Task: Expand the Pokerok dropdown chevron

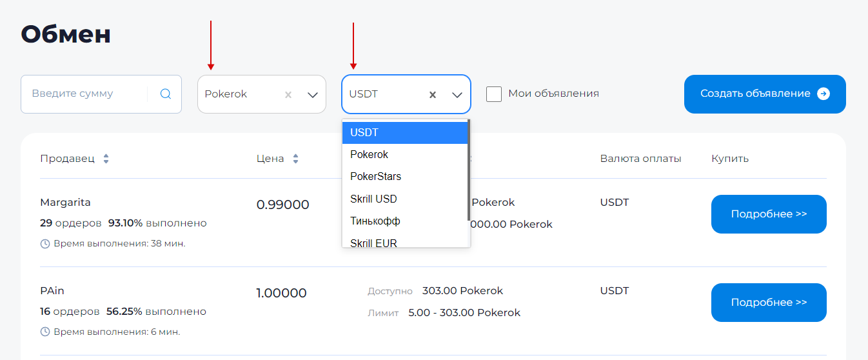Action: click(313, 95)
